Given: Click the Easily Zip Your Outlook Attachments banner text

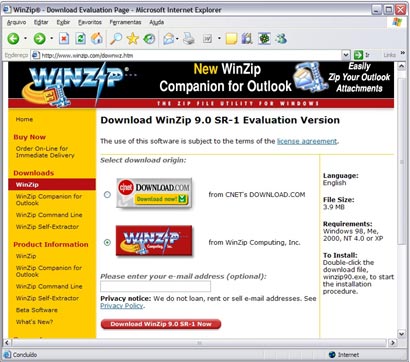Looking at the screenshot, I should coord(359,77).
